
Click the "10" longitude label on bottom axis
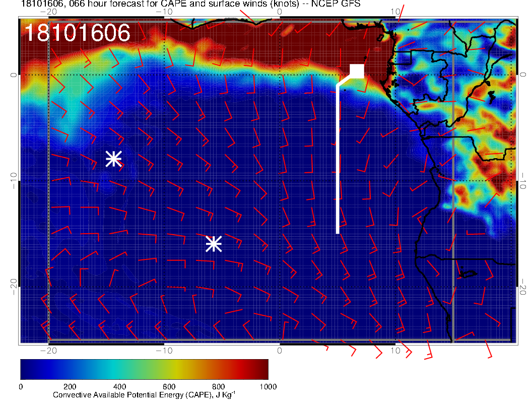tap(395, 350)
